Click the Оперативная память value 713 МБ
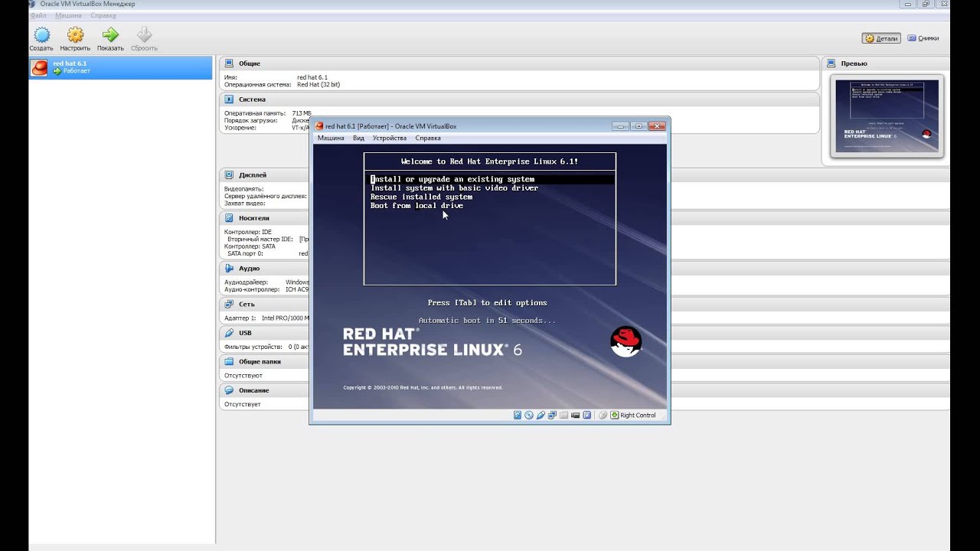Screen dimensions: 980x551 point(302,113)
